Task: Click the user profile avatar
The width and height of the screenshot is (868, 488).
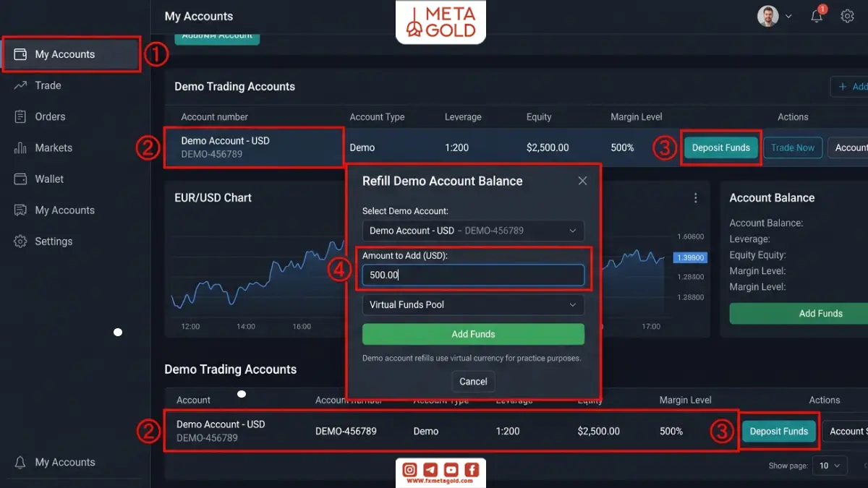Action: (x=767, y=16)
